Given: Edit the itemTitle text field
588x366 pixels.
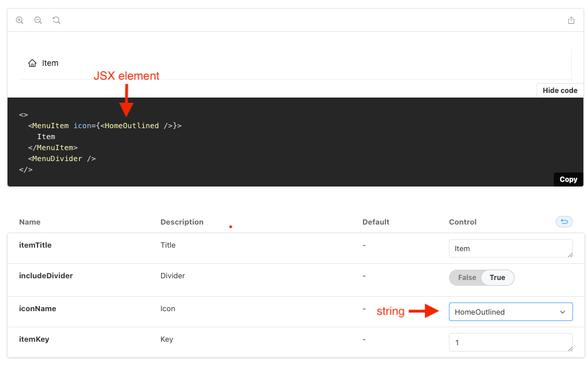Looking at the screenshot, I should pyautogui.click(x=510, y=248).
